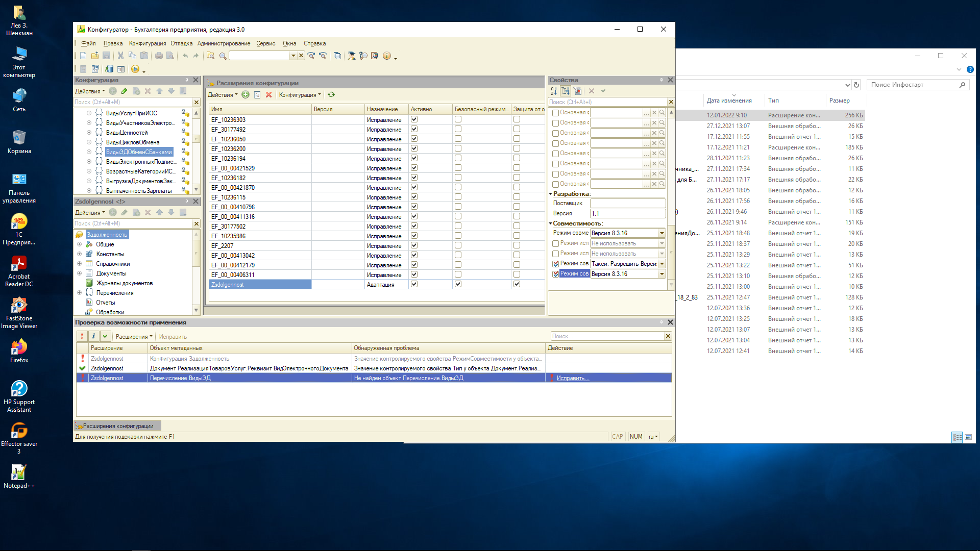Screen dimensions: 980x551
Task: Collapse the Совместимость properties group
Action: tap(551, 223)
